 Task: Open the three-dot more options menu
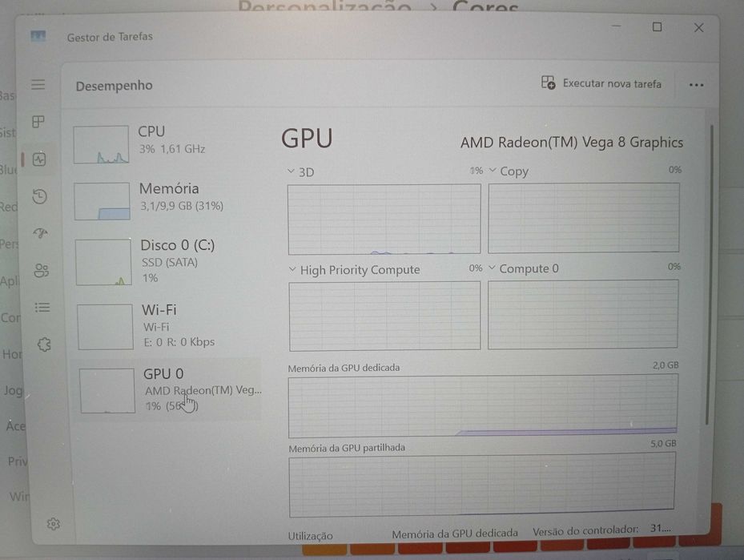(x=696, y=85)
